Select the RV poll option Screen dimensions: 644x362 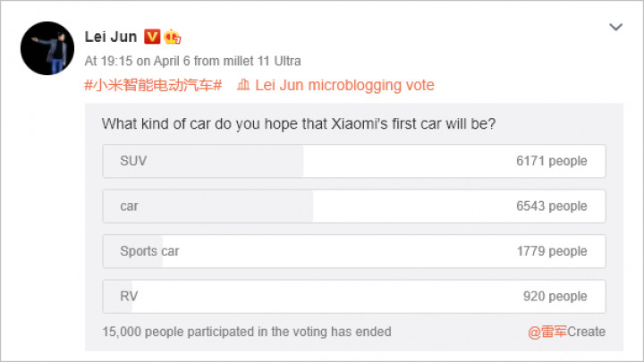click(354, 297)
